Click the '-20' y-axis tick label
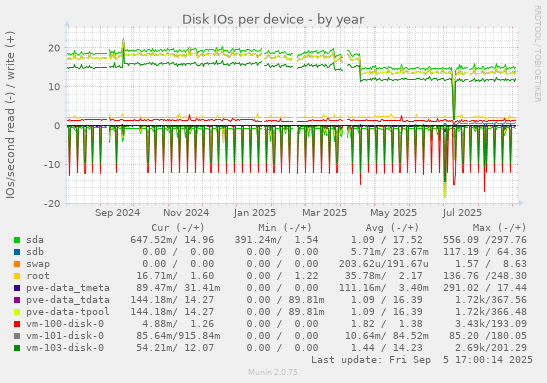The width and height of the screenshot is (547, 383). tap(52, 203)
